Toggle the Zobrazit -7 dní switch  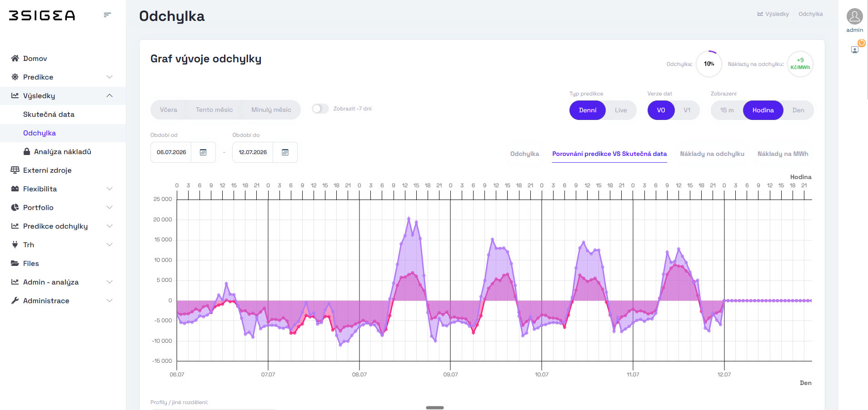click(x=320, y=109)
